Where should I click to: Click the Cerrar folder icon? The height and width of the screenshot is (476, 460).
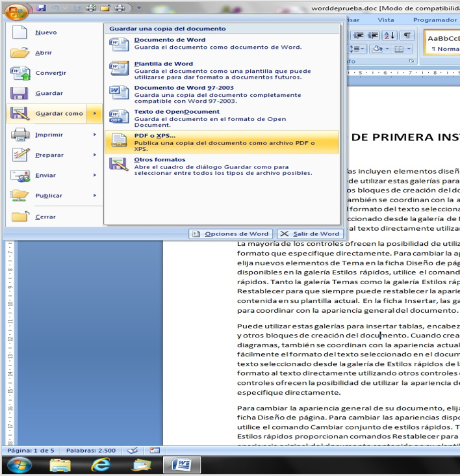pyautogui.click(x=20, y=217)
